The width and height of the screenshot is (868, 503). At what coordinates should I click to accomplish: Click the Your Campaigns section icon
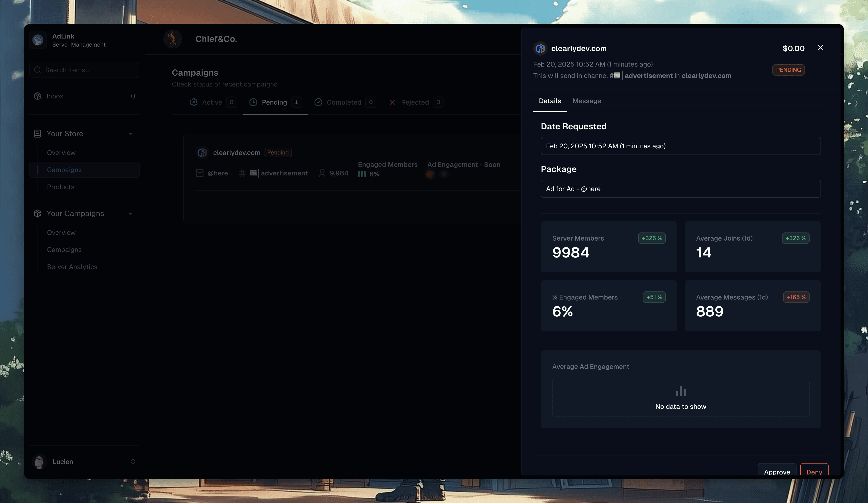point(38,213)
